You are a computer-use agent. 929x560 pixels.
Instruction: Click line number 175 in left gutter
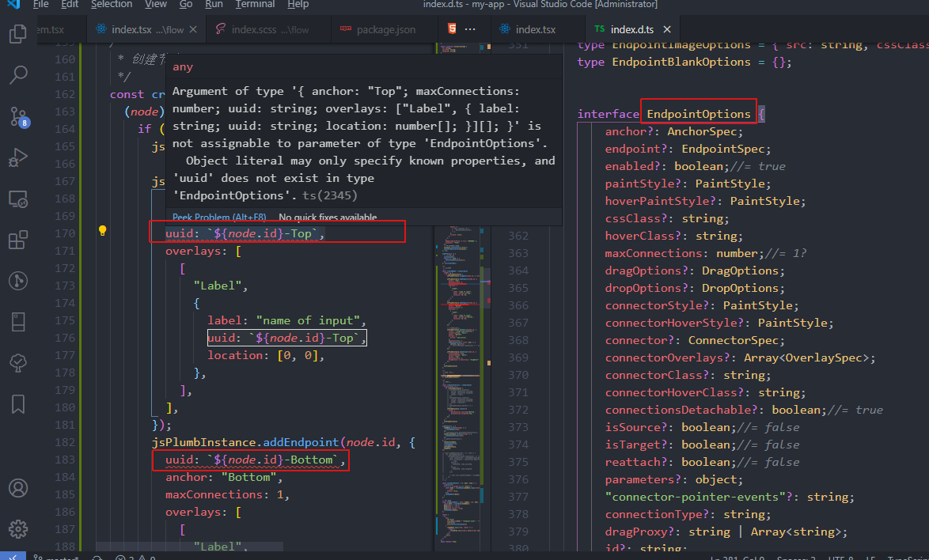65,320
